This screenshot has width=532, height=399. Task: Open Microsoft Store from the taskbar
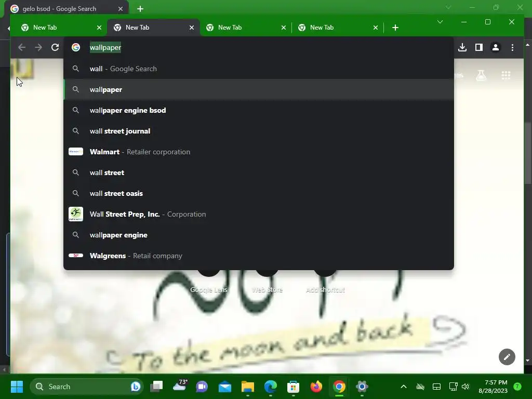tap(293, 387)
